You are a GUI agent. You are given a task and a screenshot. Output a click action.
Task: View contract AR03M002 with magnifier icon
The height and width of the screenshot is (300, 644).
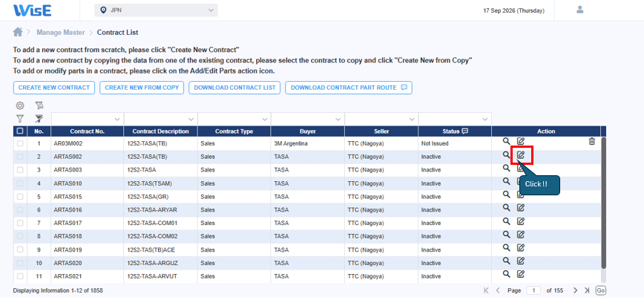coord(507,141)
